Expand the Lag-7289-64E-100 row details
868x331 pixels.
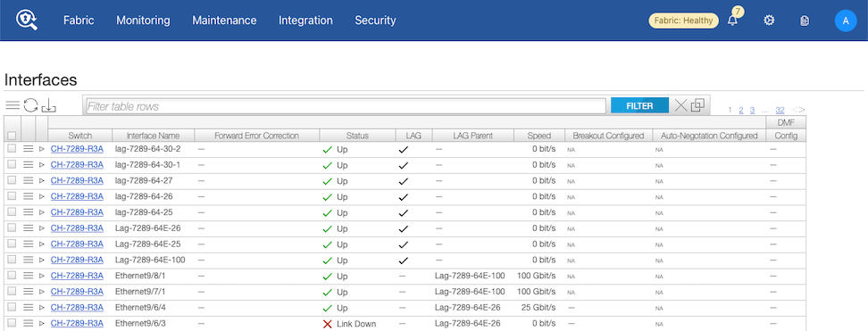(x=41, y=261)
